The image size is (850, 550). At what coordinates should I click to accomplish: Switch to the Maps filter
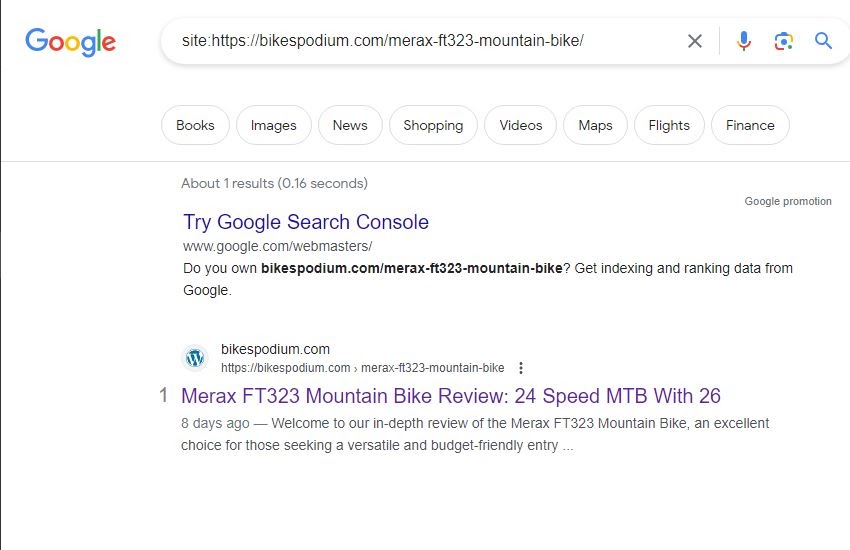coord(595,125)
